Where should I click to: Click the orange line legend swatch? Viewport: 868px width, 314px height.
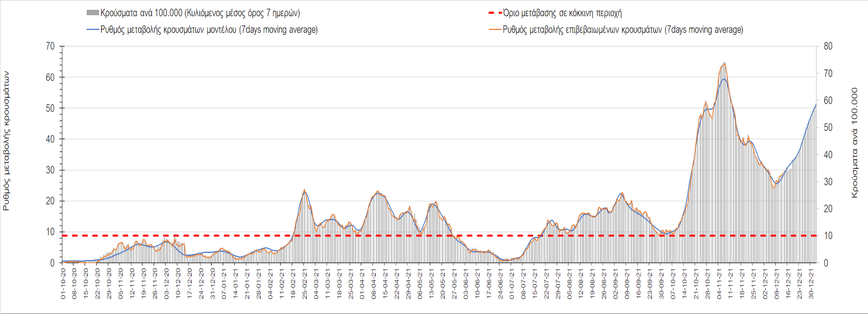(495, 30)
